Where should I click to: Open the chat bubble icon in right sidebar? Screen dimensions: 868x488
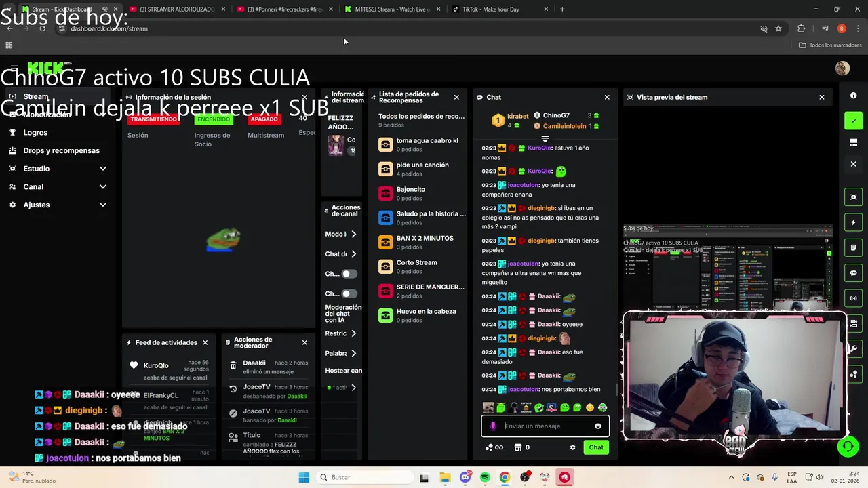tap(853, 273)
